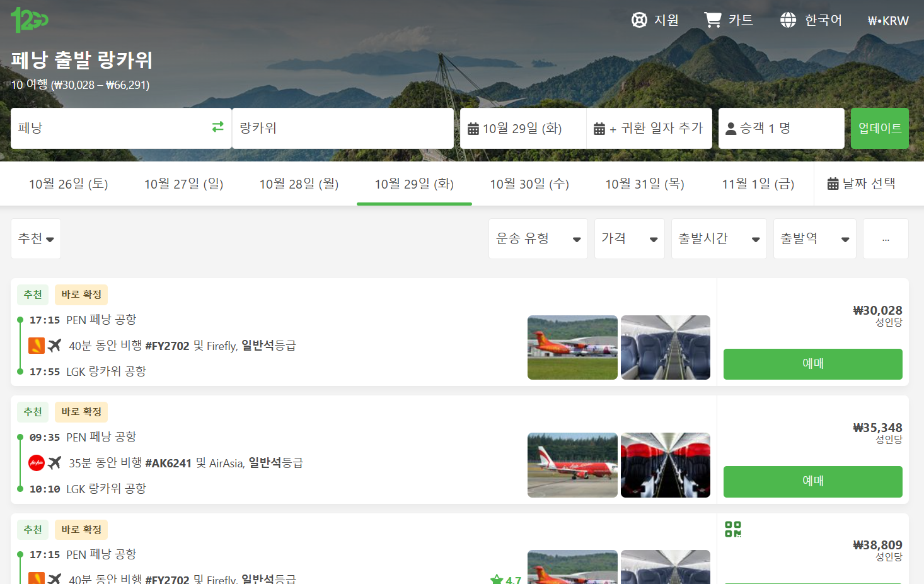Expand 출발역 filter dropdown
This screenshot has width=924, height=584.
814,238
